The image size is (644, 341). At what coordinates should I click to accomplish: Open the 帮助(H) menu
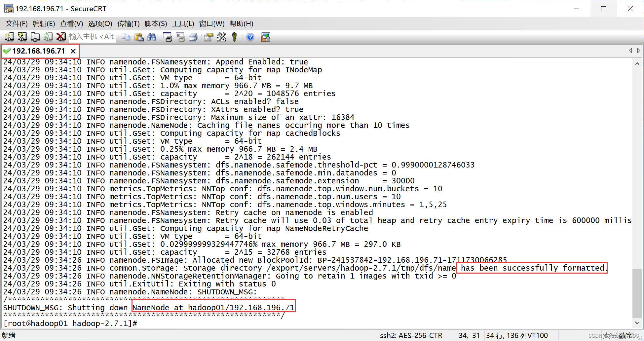[241, 24]
